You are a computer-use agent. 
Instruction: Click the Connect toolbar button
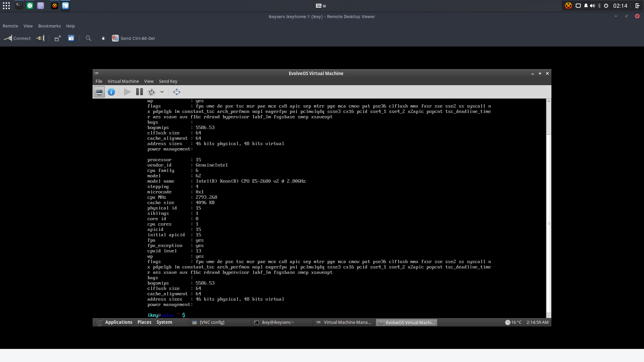pyautogui.click(x=17, y=38)
